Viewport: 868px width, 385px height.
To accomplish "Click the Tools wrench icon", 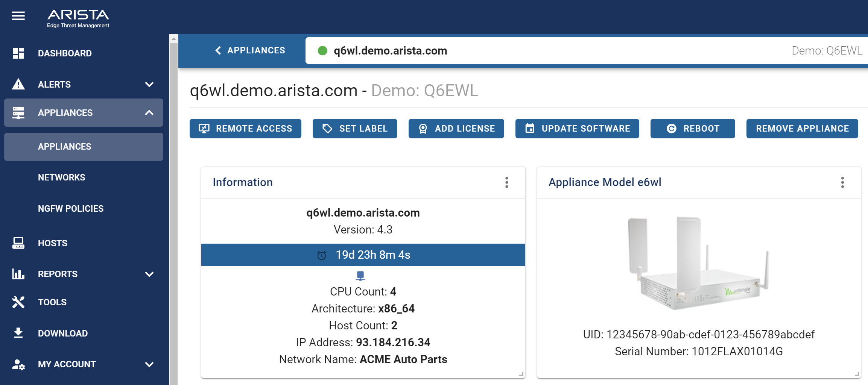I will point(18,302).
